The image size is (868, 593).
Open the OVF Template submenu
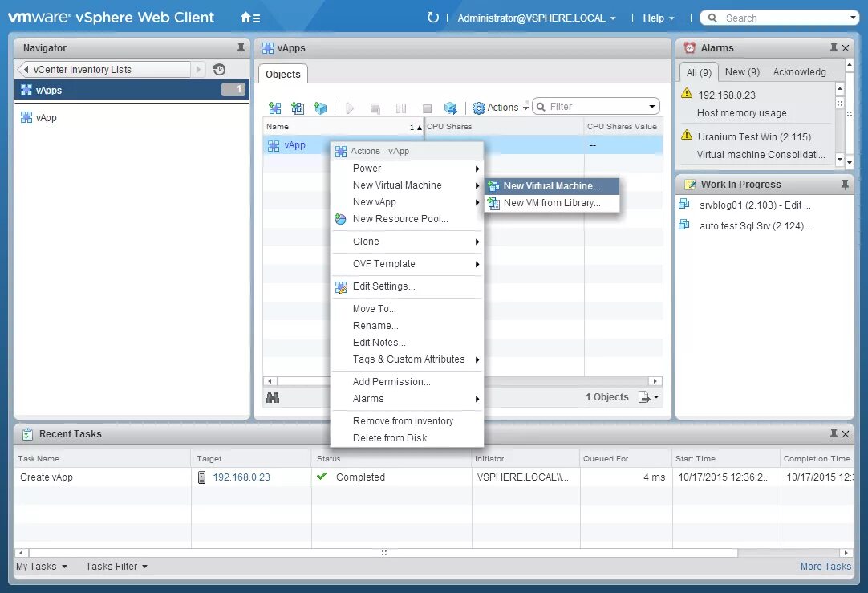point(407,263)
